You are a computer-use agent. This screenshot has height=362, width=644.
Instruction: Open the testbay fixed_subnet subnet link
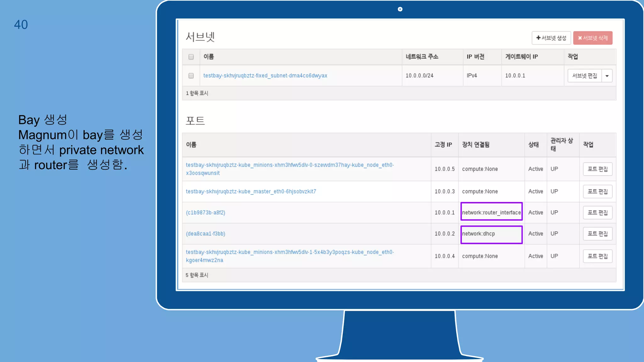[x=265, y=76]
